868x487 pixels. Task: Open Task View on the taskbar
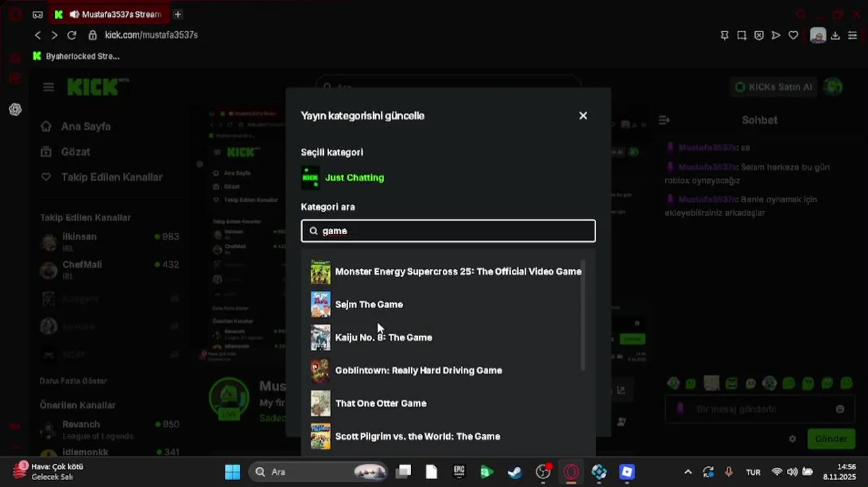click(404, 472)
